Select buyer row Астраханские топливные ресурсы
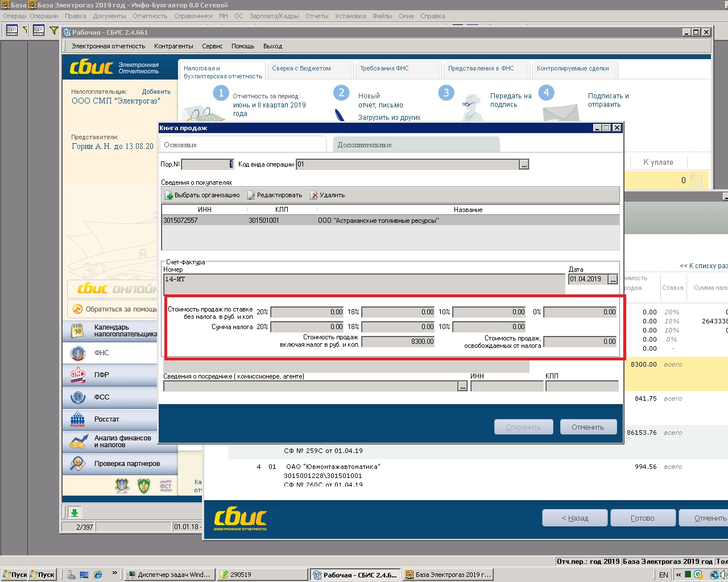Image resolution: width=728 pixels, height=582 pixels. click(x=391, y=220)
